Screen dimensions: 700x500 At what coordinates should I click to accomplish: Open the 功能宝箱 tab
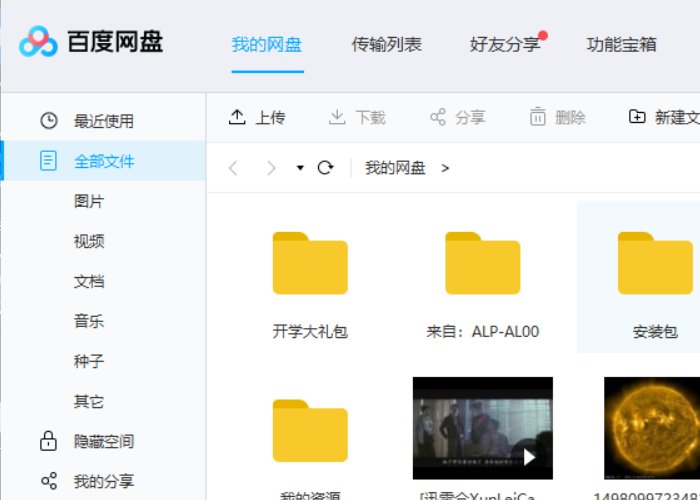point(621,45)
